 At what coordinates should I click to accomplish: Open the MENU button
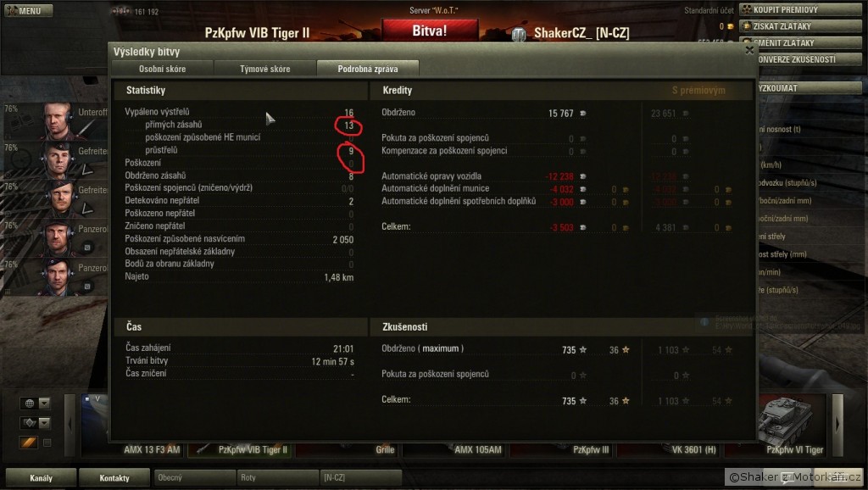tap(28, 10)
